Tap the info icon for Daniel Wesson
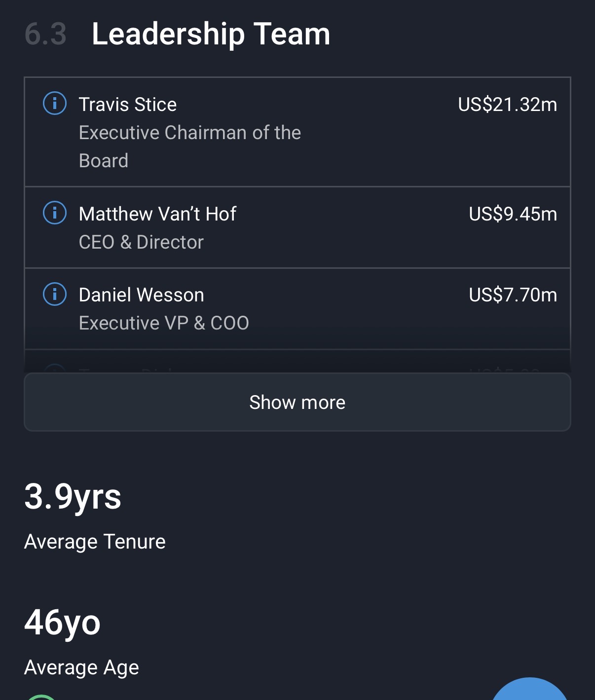The width and height of the screenshot is (595, 700). (55, 295)
